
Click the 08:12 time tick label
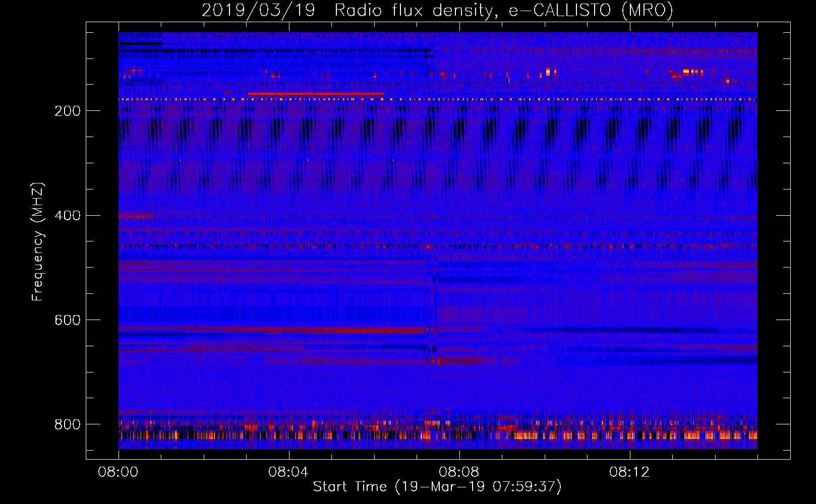pyautogui.click(x=629, y=472)
